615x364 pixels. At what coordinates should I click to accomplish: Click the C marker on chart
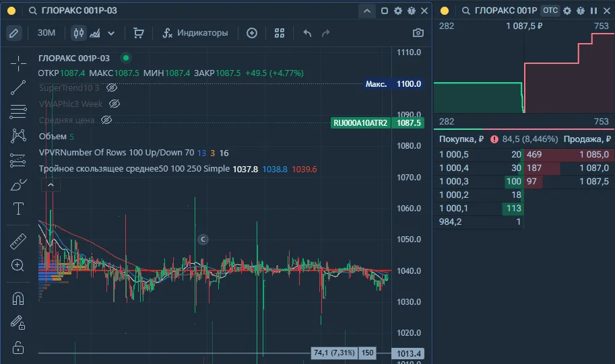tap(203, 239)
